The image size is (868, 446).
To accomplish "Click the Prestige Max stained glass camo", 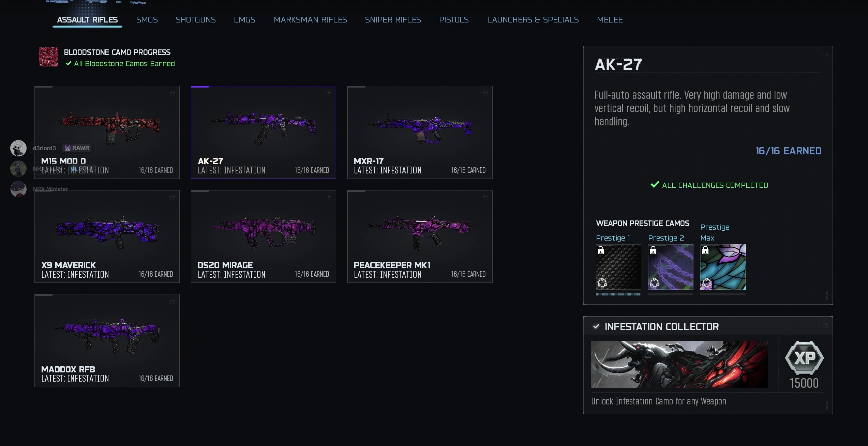I will pyautogui.click(x=723, y=267).
